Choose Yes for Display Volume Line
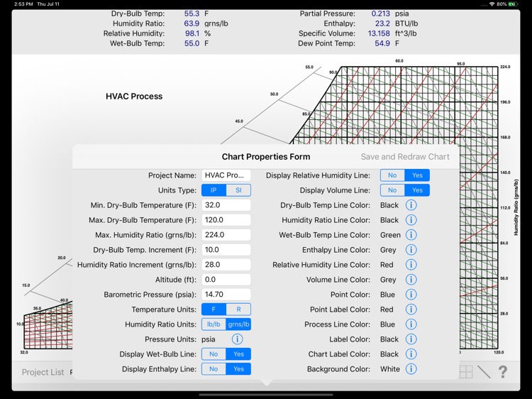The width and height of the screenshot is (532, 399). tap(417, 190)
